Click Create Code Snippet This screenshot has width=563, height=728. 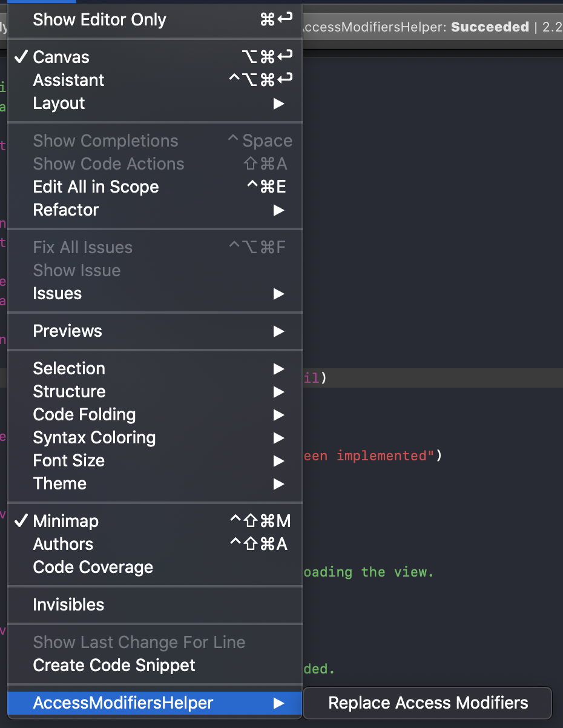pyautogui.click(x=114, y=665)
